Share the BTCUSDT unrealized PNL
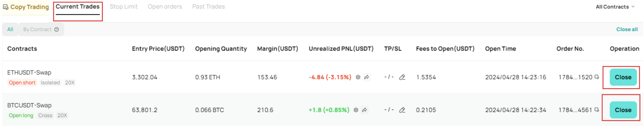 pyautogui.click(x=365, y=110)
